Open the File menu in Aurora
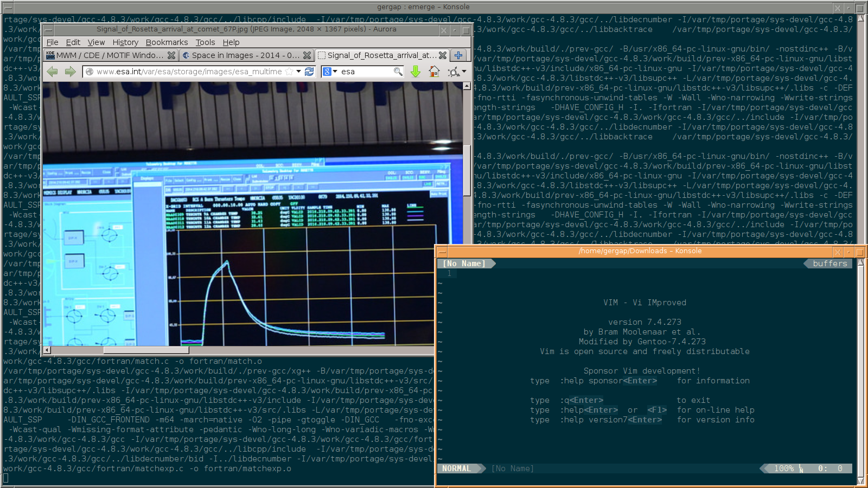Screen dimensions: 868x488 [52, 42]
